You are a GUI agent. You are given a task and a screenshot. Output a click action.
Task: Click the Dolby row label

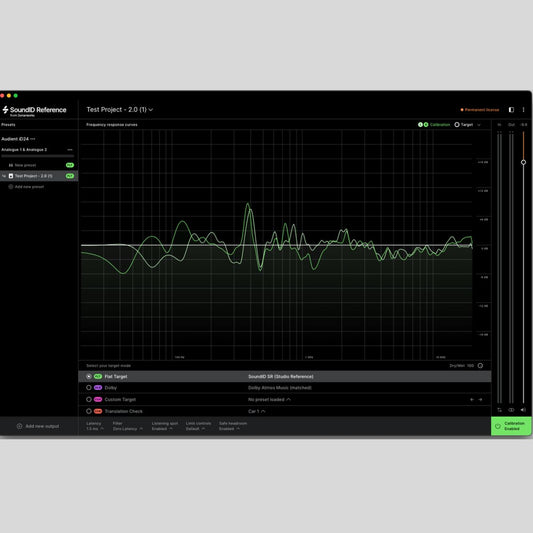110,388
